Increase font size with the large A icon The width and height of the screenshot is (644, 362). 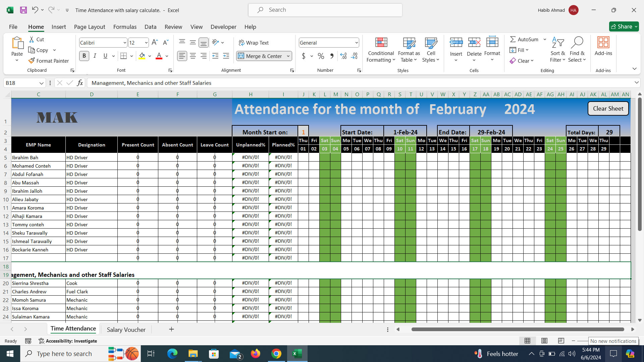(x=155, y=43)
